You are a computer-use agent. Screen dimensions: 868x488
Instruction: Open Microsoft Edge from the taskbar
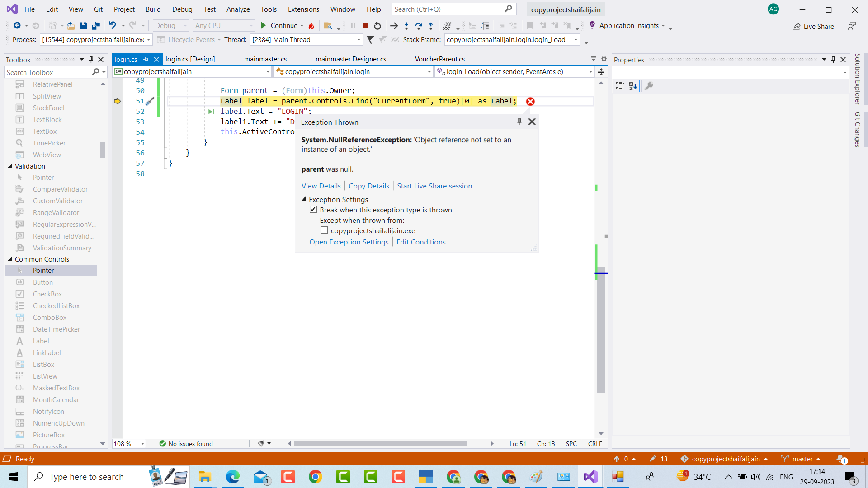pos(232,477)
